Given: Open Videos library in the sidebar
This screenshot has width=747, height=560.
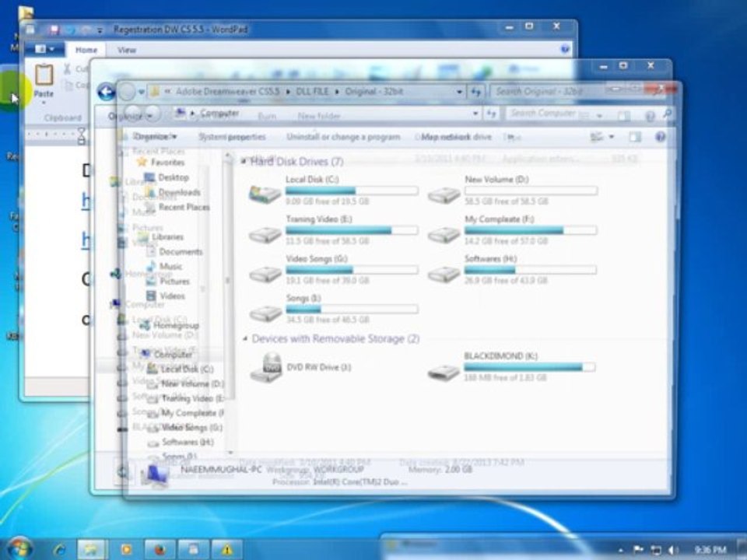Looking at the screenshot, I should pyautogui.click(x=172, y=296).
